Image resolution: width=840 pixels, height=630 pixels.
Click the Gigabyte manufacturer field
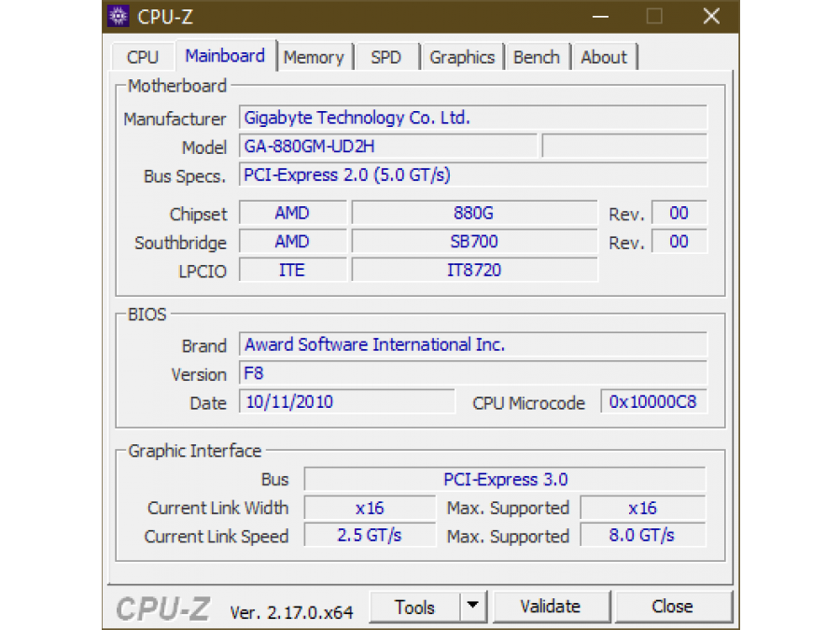pyautogui.click(x=472, y=119)
